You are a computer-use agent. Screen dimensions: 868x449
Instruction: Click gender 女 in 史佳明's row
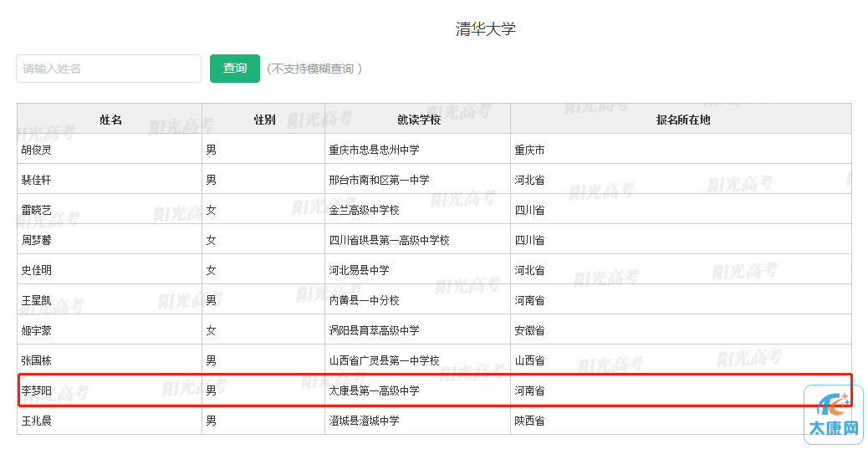211,270
